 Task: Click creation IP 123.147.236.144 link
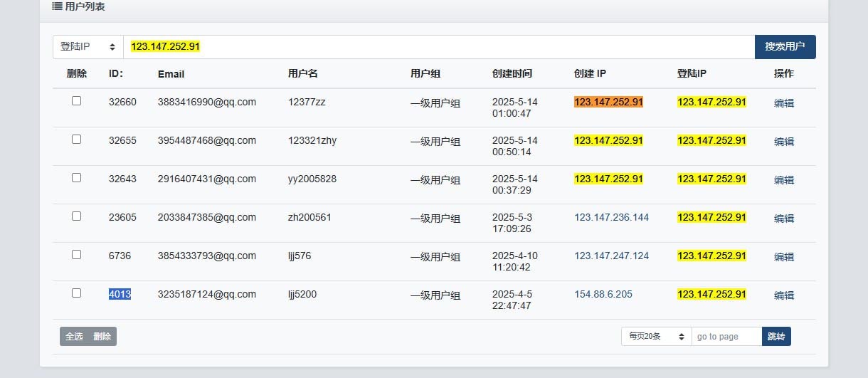[x=611, y=217]
